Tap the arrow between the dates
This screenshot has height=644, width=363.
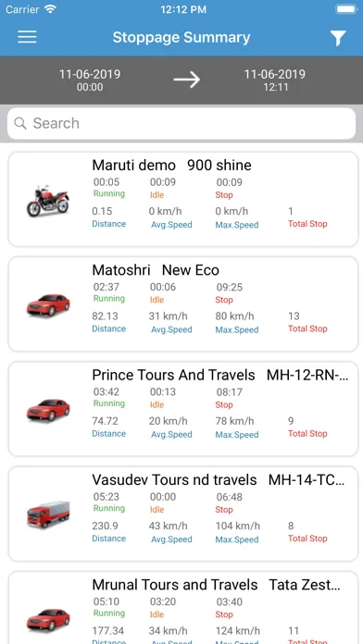click(187, 80)
